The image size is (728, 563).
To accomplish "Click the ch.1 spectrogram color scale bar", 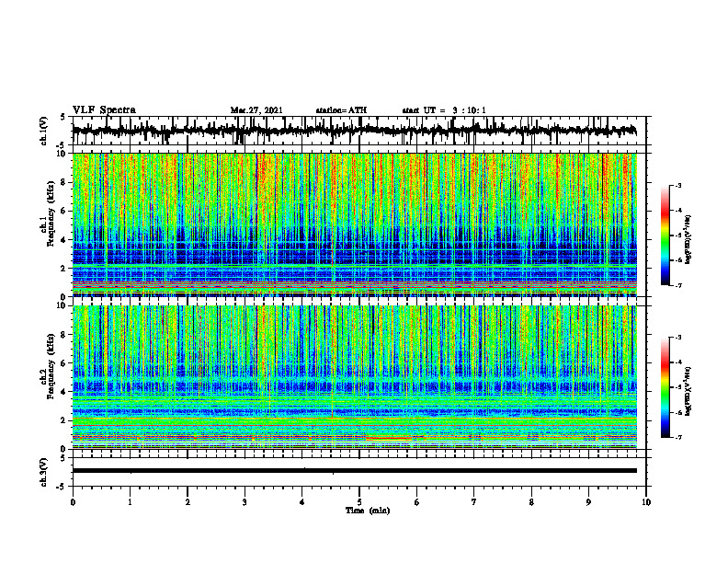I will point(665,236).
